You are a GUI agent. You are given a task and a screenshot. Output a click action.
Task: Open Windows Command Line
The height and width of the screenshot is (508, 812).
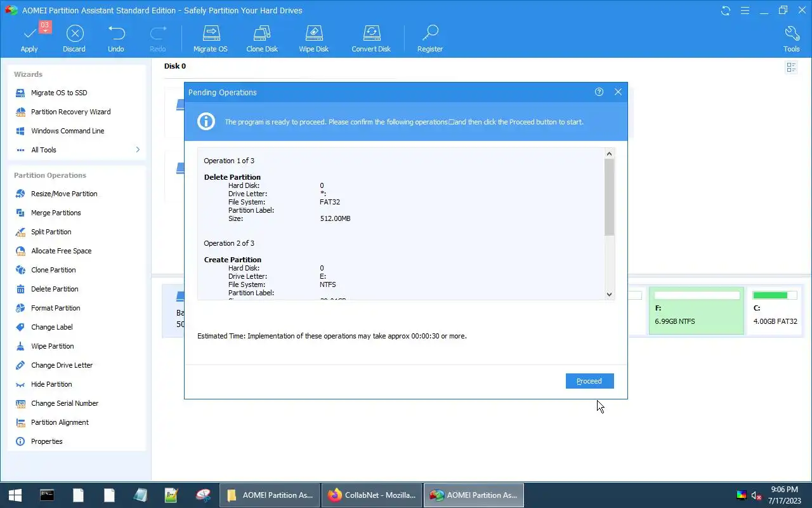click(x=68, y=131)
